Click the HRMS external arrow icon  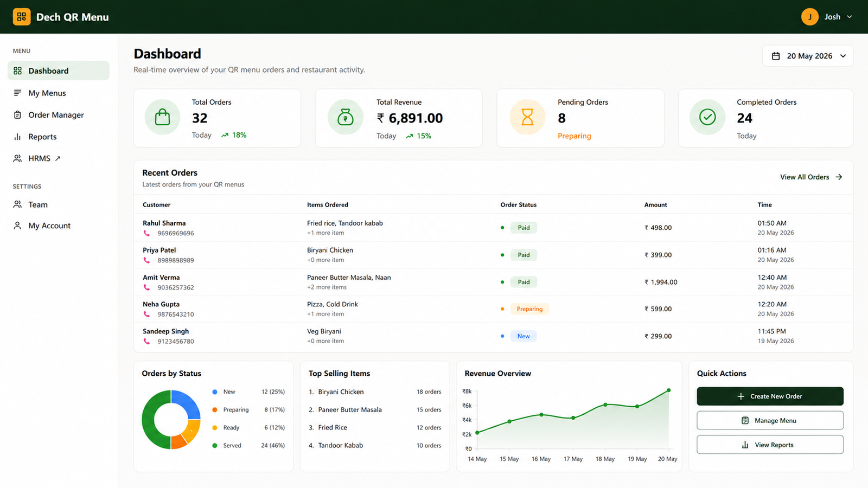58,158
